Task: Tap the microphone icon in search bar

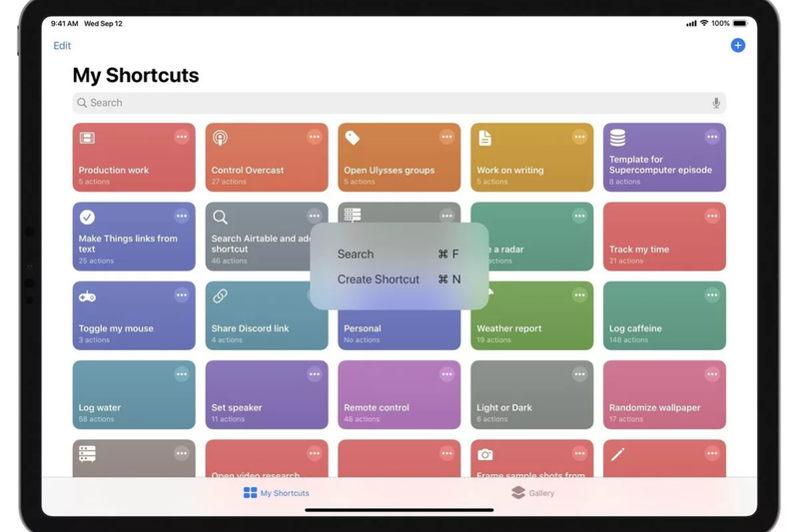Action: coord(716,103)
